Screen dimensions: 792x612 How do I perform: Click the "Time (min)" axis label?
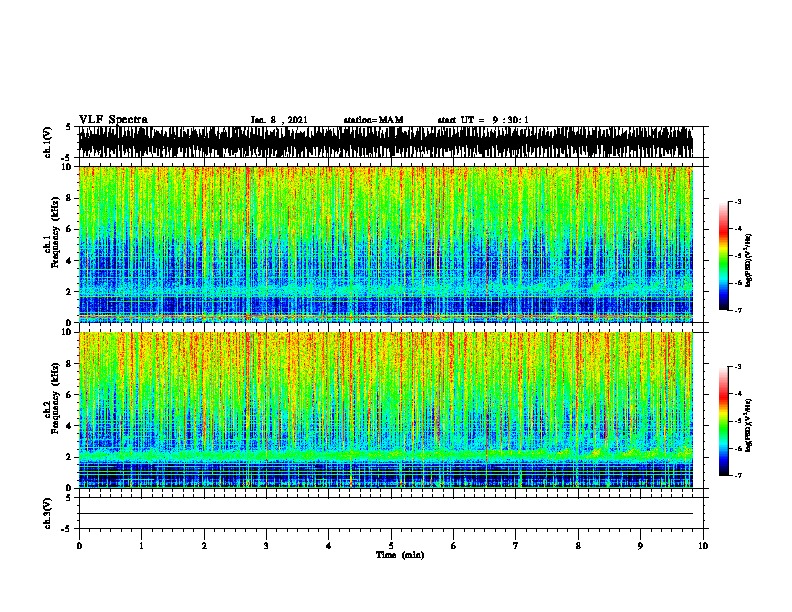pyautogui.click(x=400, y=555)
